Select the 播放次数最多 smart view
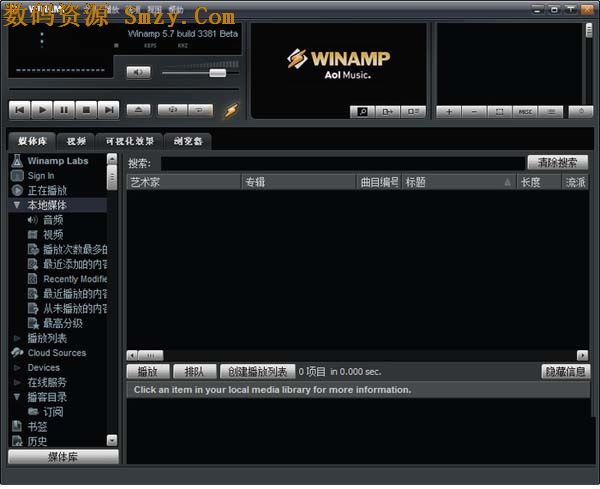This screenshot has height=489, width=600. point(67,249)
